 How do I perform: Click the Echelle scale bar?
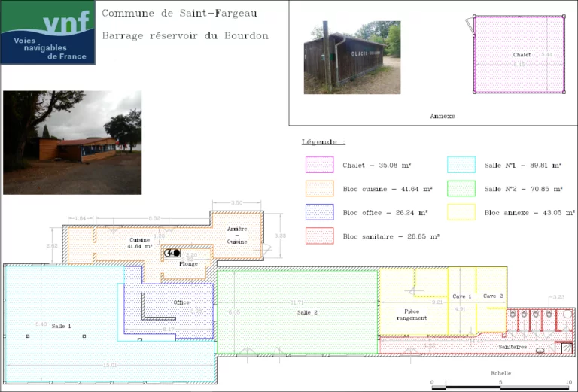click(500, 383)
